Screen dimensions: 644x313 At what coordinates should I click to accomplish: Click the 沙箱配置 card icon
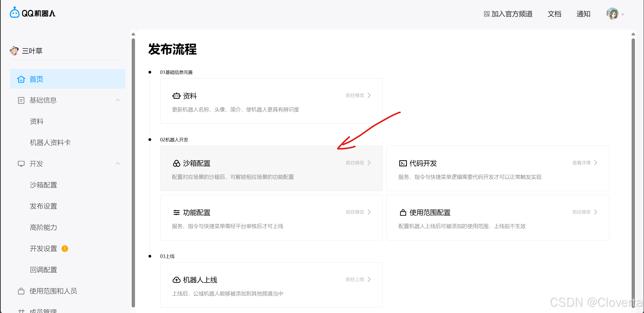pos(176,163)
